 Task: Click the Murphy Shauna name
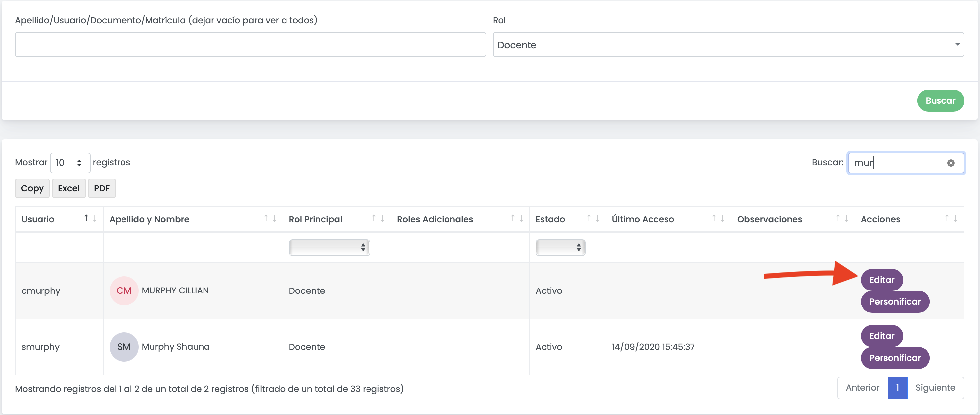point(176,347)
